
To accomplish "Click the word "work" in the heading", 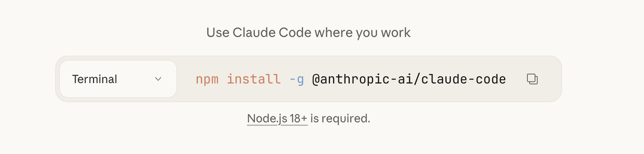I will coord(396,33).
